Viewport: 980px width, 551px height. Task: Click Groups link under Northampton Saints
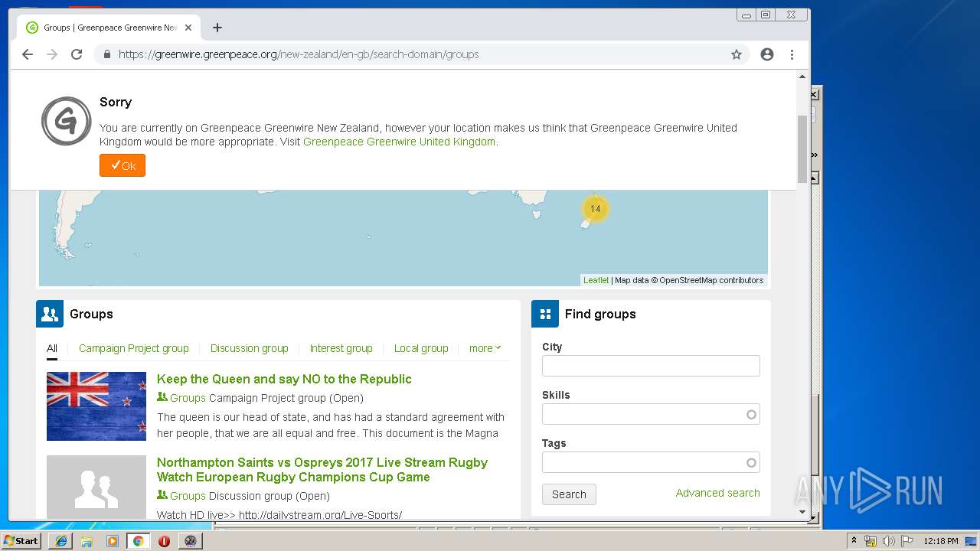coord(188,496)
